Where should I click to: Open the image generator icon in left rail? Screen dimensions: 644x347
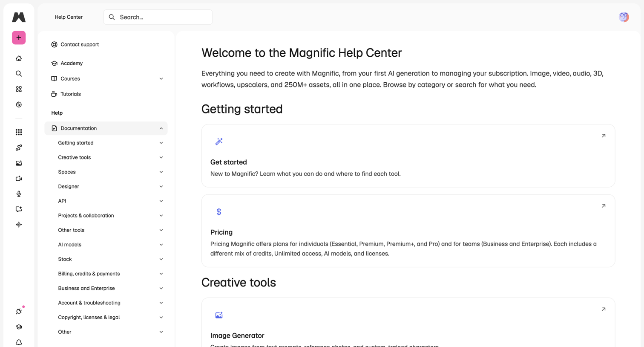click(19, 163)
